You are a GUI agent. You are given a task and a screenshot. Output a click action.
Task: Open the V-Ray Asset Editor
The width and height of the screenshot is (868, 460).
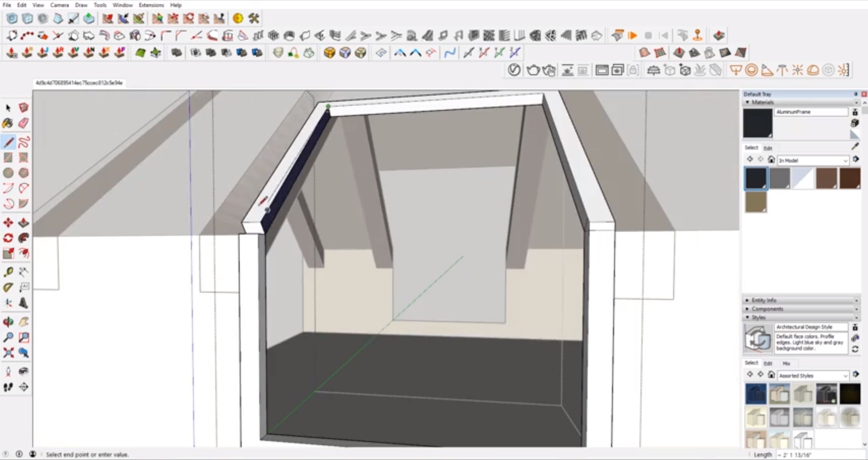(514, 70)
